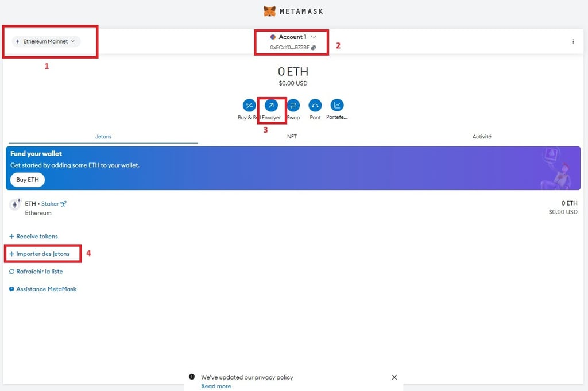This screenshot has width=588, height=391.
Task: Switch to the NFT tab
Action: click(292, 137)
